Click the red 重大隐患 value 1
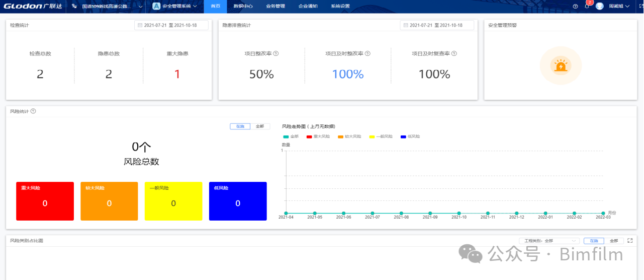 177,75
